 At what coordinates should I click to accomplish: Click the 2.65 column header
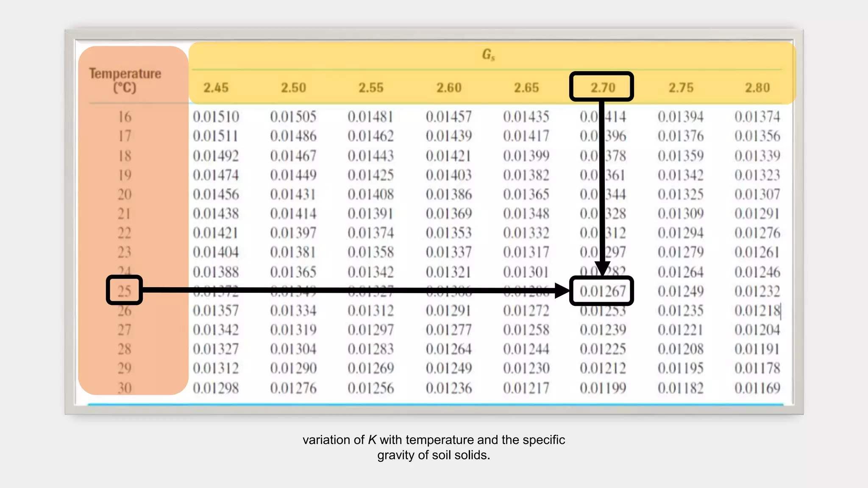click(x=526, y=88)
